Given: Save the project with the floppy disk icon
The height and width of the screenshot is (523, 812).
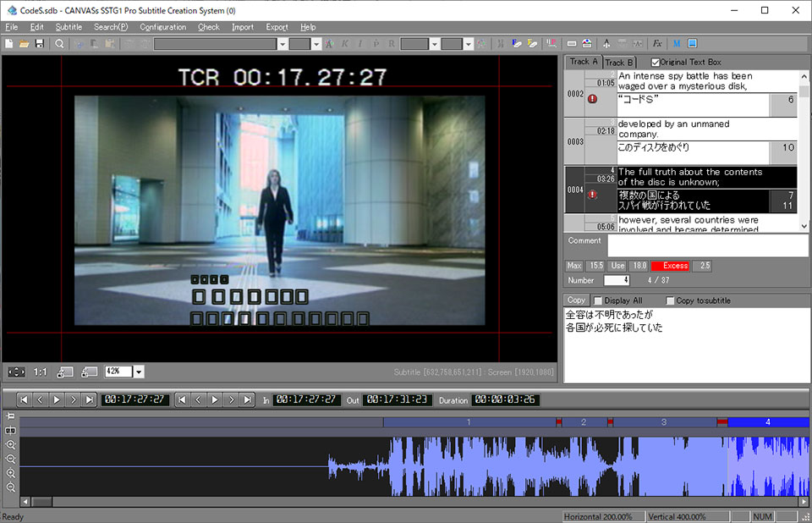Looking at the screenshot, I should coord(40,44).
